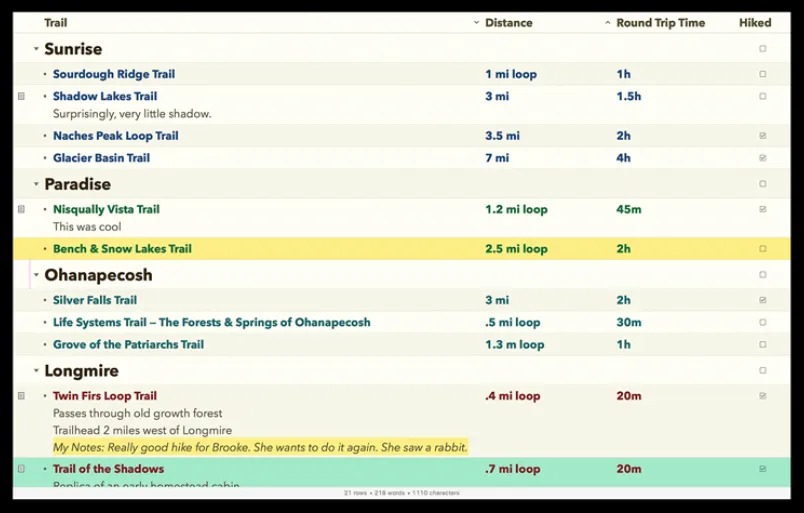Click the Round Trip Time header label
Viewport: 804px width, 513px height.
pyautogui.click(x=660, y=23)
